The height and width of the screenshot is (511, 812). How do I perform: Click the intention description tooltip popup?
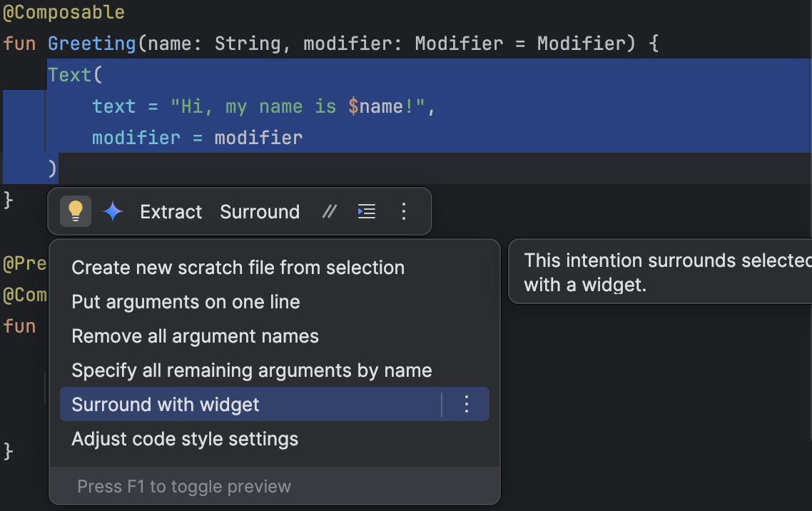coord(660,272)
